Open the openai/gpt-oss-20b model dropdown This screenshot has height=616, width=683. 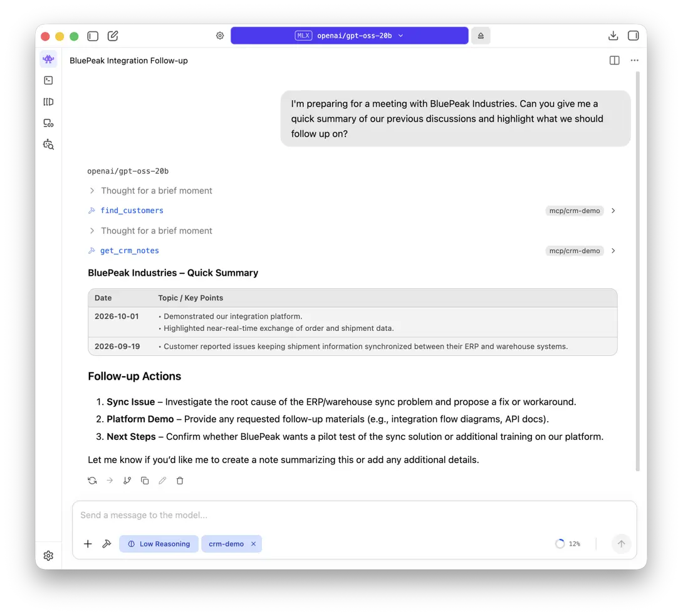pyautogui.click(x=350, y=36)
